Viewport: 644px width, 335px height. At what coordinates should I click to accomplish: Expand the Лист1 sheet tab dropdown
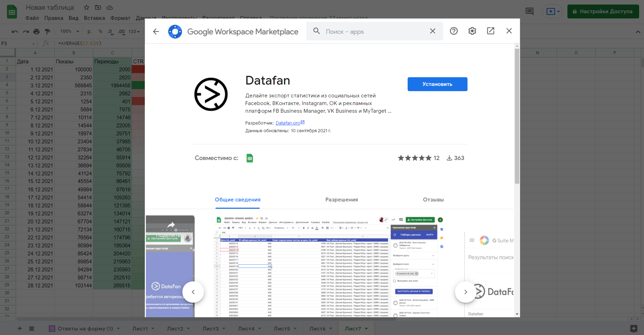click(153, 329)
